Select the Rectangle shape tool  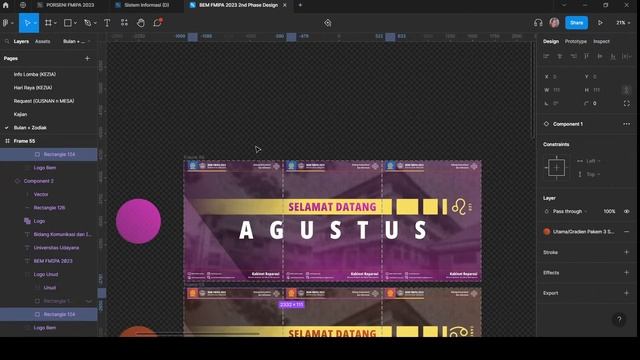68,23
